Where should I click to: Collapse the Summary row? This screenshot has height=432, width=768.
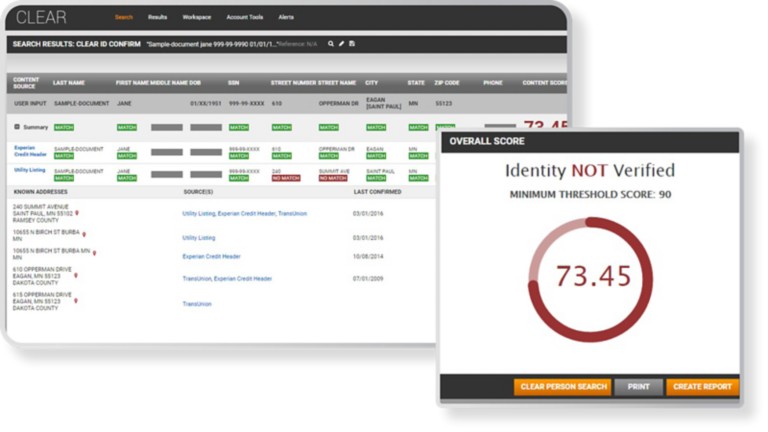[x=17, y=127]
